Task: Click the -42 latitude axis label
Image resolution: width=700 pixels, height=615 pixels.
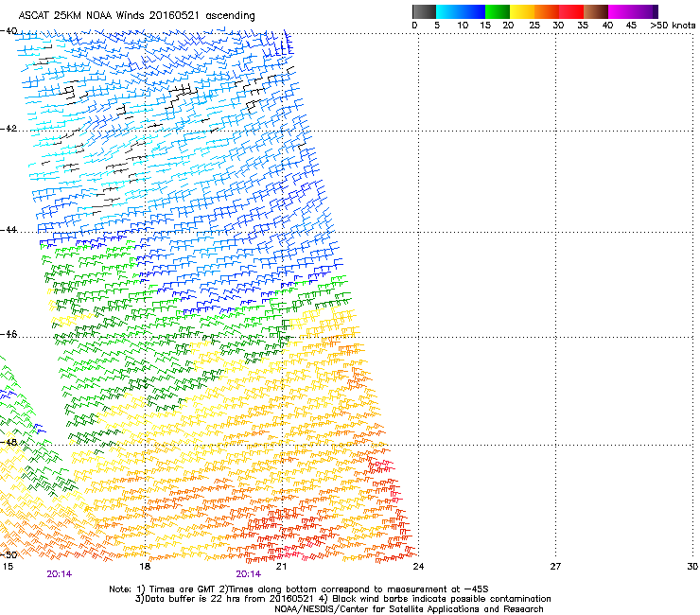Action: 9,129
